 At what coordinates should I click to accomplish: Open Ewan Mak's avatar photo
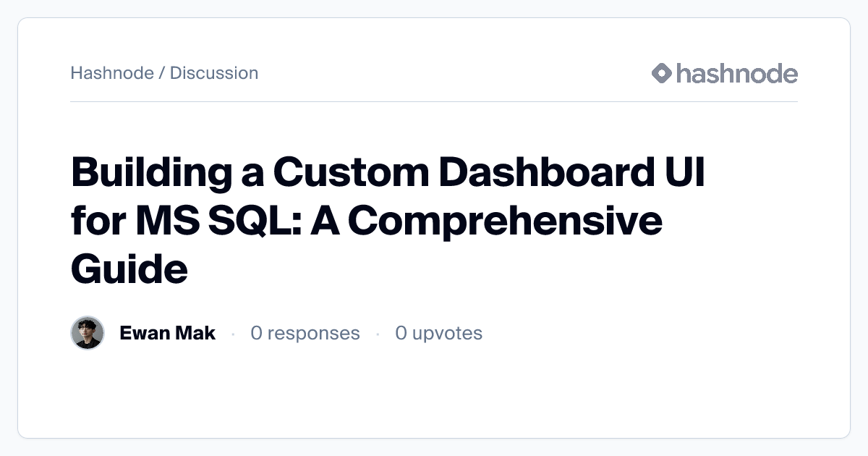88,333
